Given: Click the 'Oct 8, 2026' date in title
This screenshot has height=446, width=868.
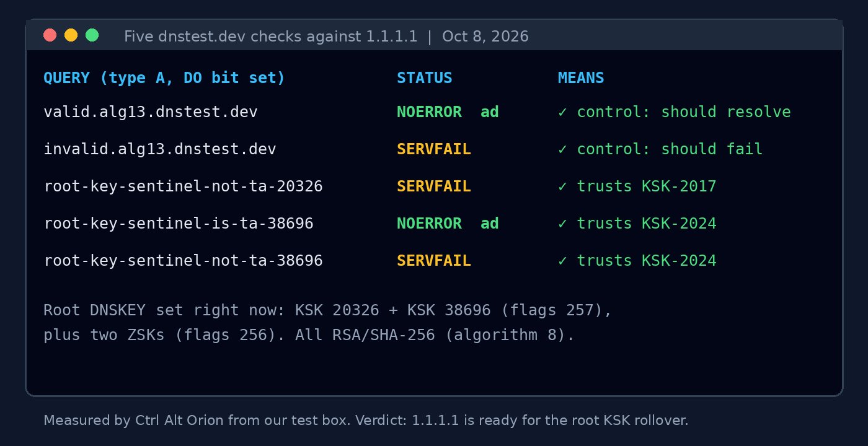Looking at the screenshot, I should (x=485, y=37).
